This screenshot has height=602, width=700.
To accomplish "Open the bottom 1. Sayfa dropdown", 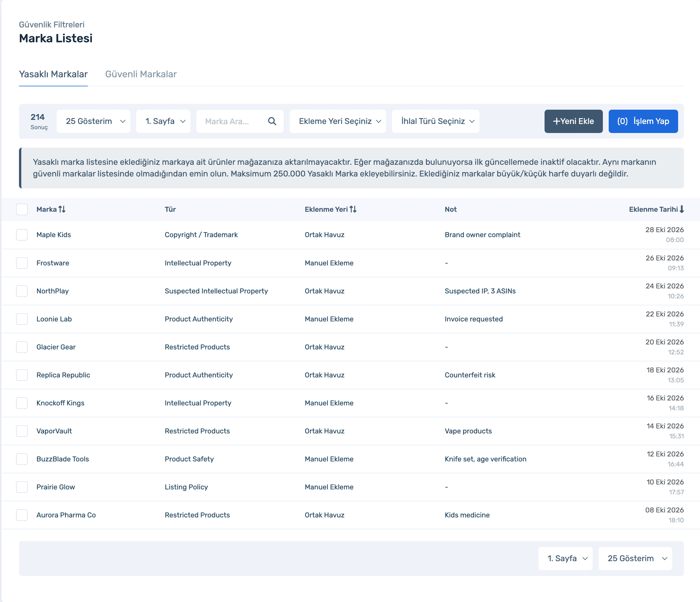I will 566,559.
